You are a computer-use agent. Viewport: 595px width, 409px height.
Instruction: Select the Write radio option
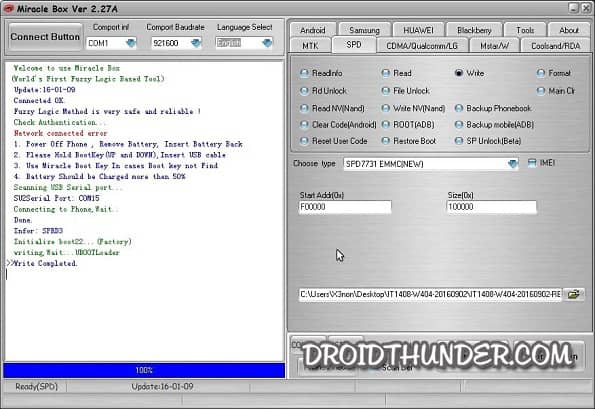470,73
